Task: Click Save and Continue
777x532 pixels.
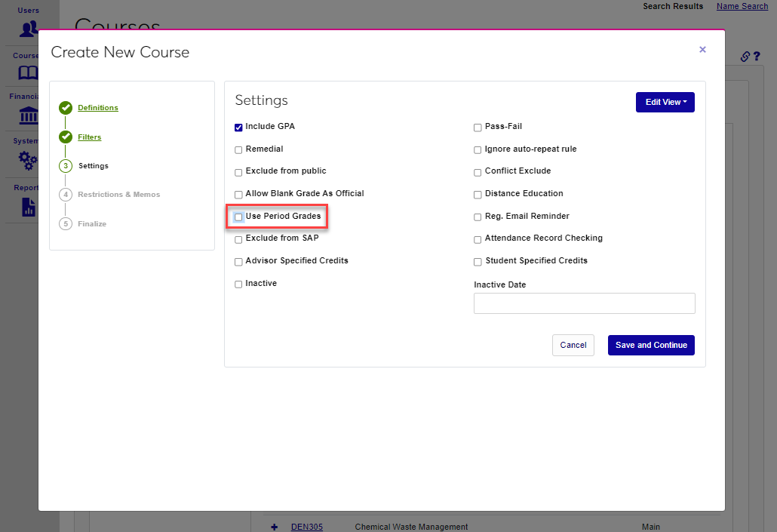Action: [650, 345]
